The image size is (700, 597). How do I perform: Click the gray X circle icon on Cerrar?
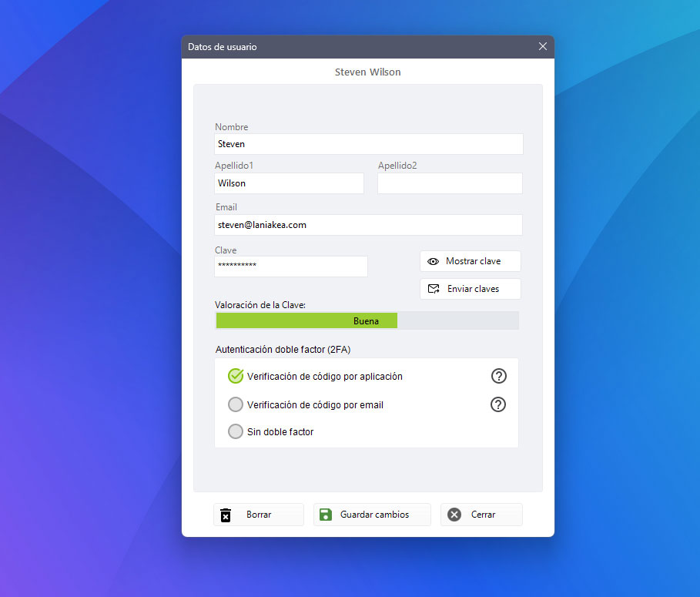pyautogui.click(x=454, y=515)
